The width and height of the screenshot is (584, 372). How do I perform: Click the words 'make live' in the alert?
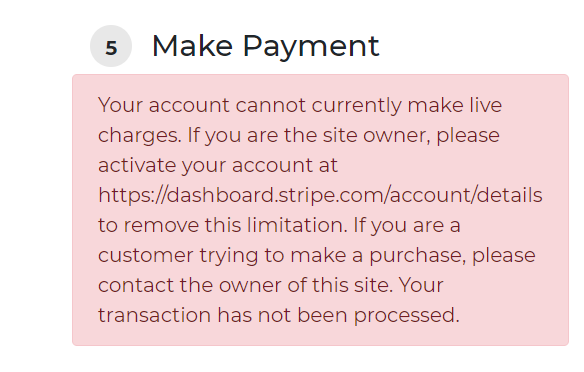455,105
